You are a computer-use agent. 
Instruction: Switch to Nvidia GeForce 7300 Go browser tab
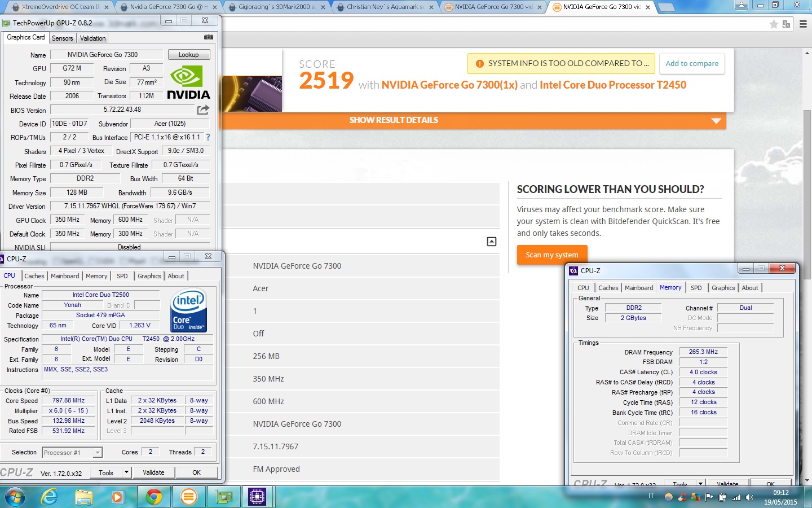[168, 7]
